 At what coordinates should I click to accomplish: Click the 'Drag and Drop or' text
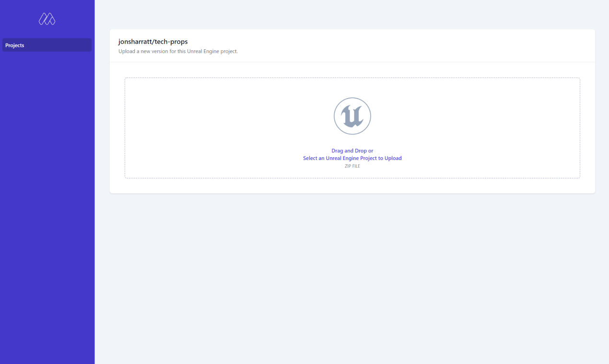click(x=352, y=151)
